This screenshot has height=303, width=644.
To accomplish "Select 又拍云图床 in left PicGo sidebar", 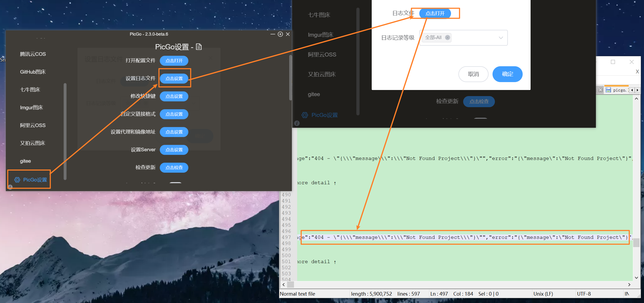I will pyautogui.click(x=33, y=143).
